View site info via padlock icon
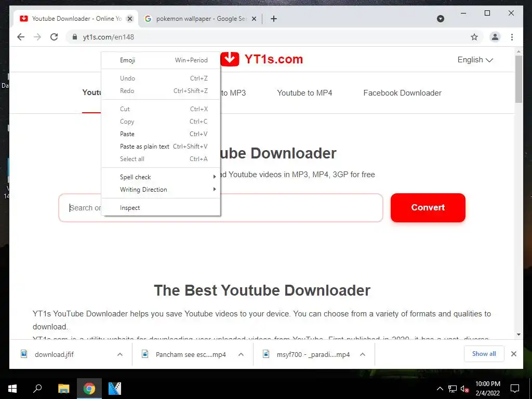The image size is (532, 399). tap(75, 37)
